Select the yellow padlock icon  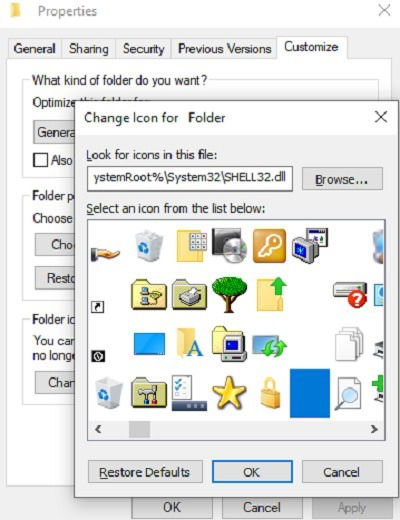pyautogui.click(x=270, y=393)
